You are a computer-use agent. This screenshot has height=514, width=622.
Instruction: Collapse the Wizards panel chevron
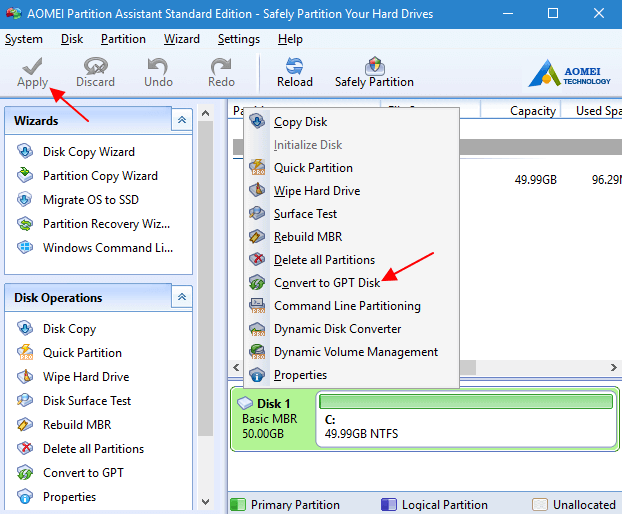[182, 120]
